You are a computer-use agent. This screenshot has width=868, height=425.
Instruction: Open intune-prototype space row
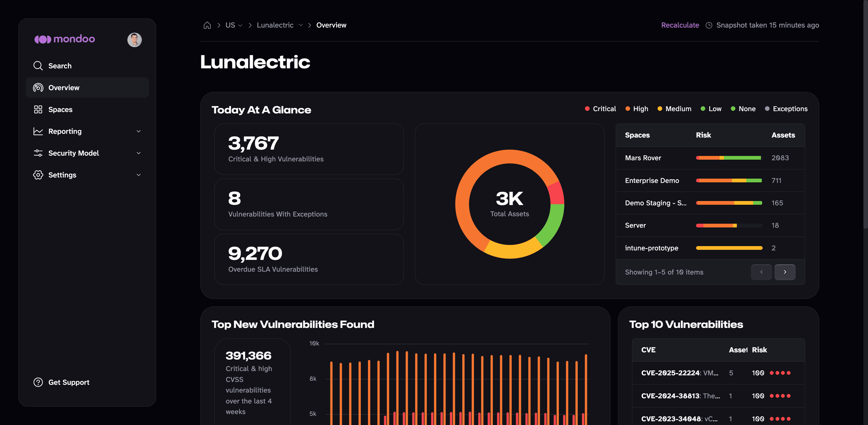(710, 248)
